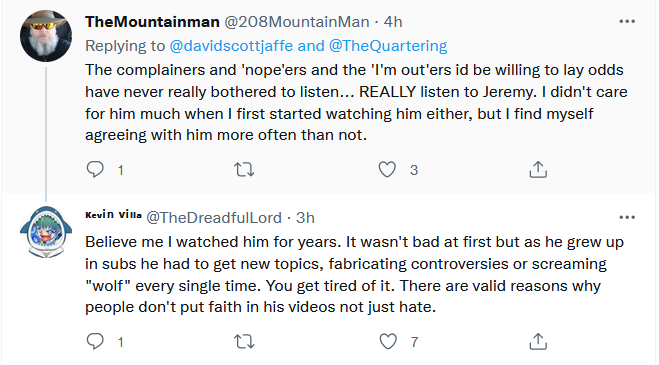Viewport: 659px width, 365px height.
Task: Retweet Kevin Villa's tweet
Action: pyautogui.click(x=244, y=341)
